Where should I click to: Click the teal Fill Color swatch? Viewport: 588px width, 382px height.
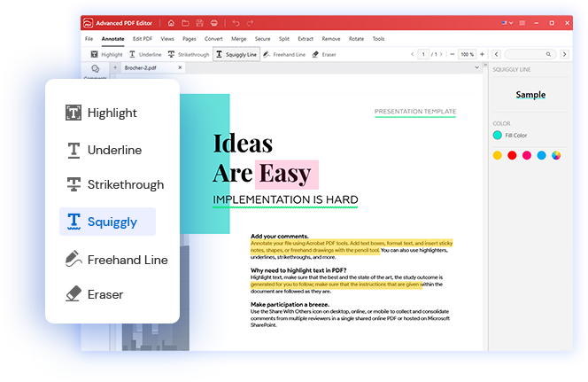tap(498, 135)
